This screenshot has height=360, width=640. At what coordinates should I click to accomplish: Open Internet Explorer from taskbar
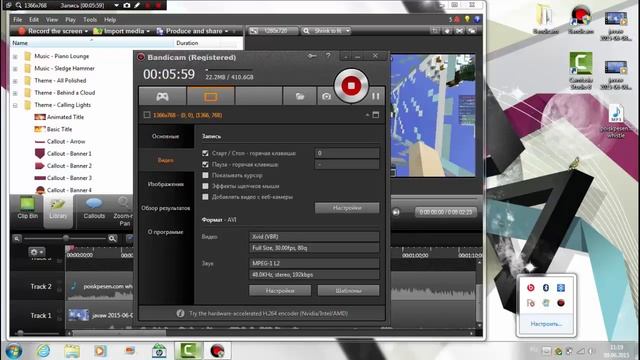43,351
